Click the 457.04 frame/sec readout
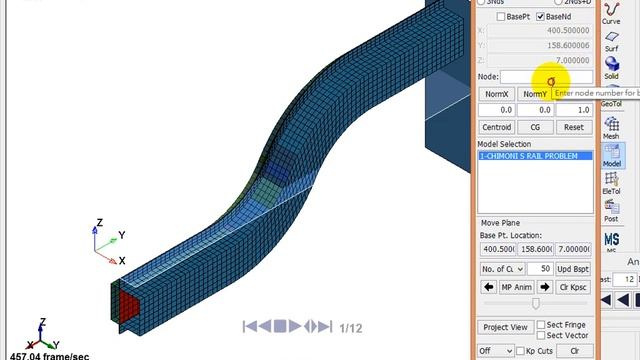Screen dimensions: 640x360 coord(49,356)
